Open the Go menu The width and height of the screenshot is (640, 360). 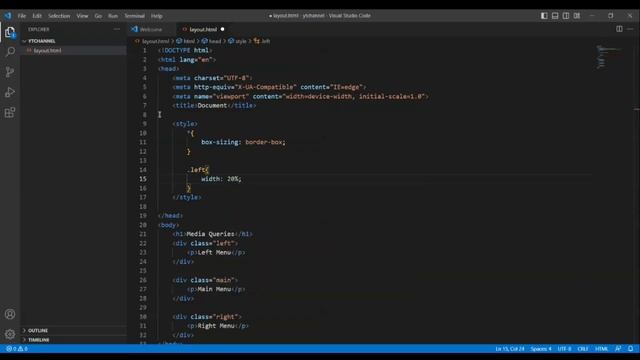[x=98, y=16]
